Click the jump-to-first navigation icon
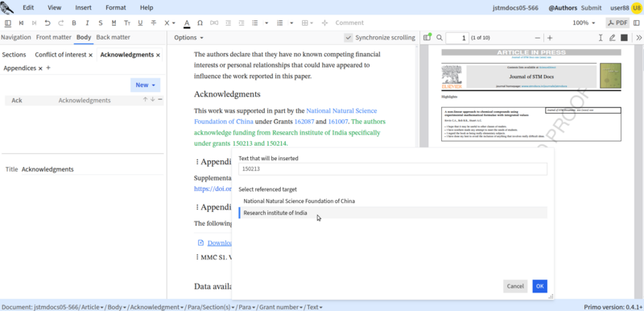The image size is (644, 311). (22, 23)
